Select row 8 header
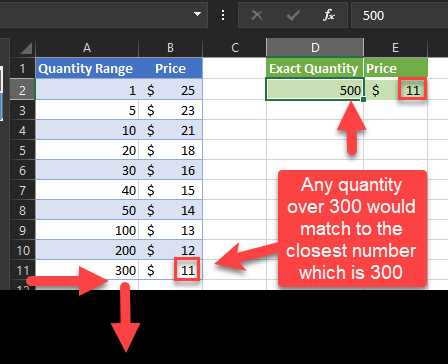The width and height of the screenshot is (448, 364). tap(22, 210)
